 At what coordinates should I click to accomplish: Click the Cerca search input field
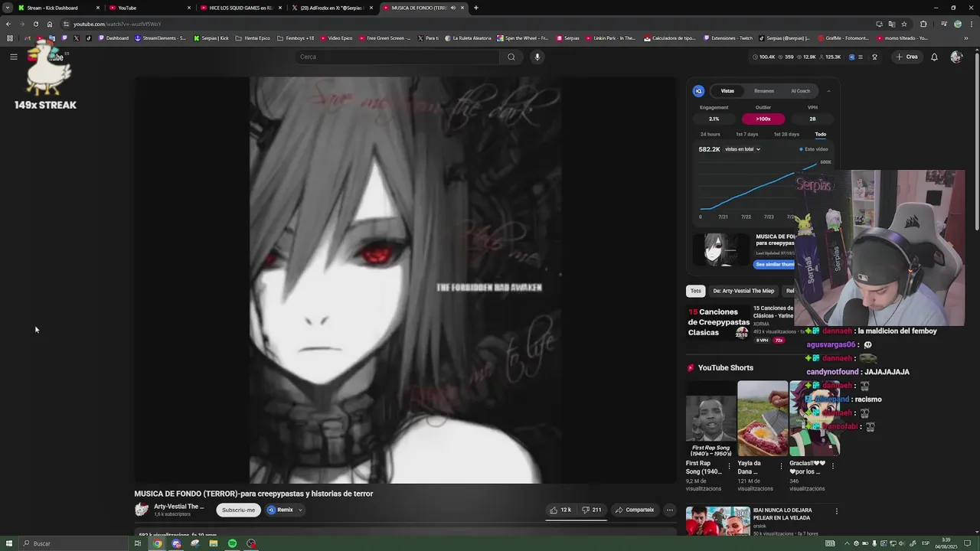[x=398, y=57]
